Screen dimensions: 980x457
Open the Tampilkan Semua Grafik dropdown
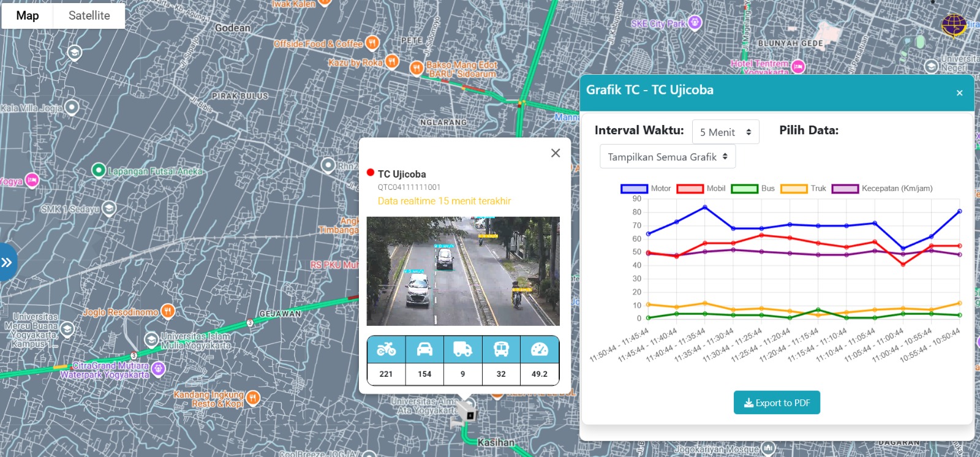click(x=667, y=157)
